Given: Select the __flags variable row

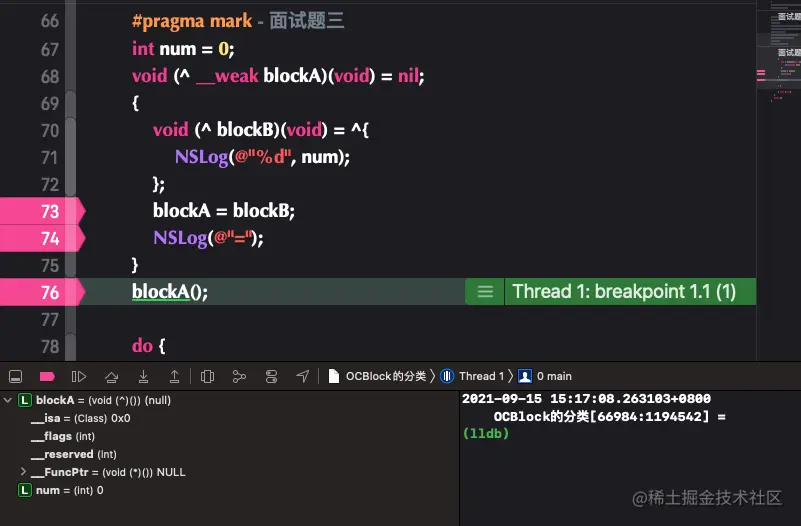Looking at the screenshot, I should tap(63, 436).
